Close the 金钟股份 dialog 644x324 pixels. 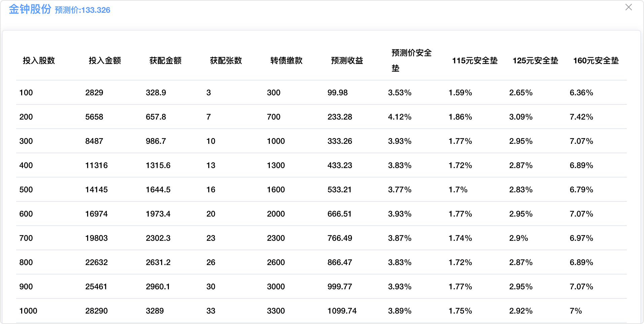[x=628, y=7]
